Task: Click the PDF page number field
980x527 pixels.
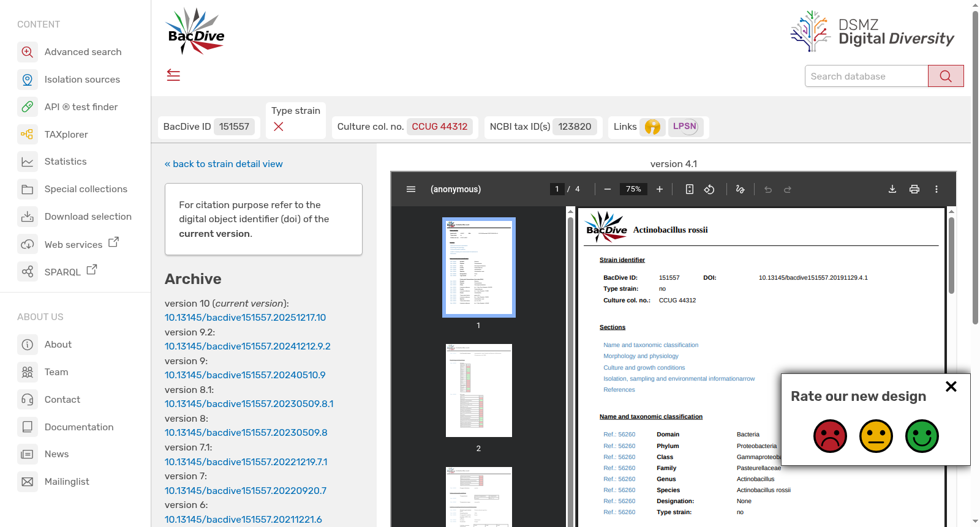Action: coord(557,189)
